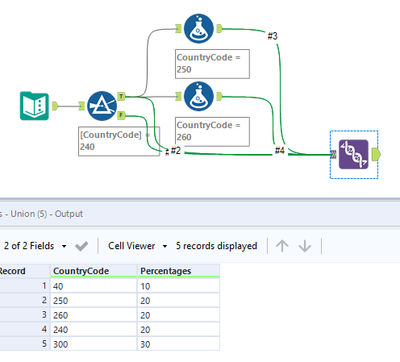Select Percentages cell in the 250 row

pos(178,301)
